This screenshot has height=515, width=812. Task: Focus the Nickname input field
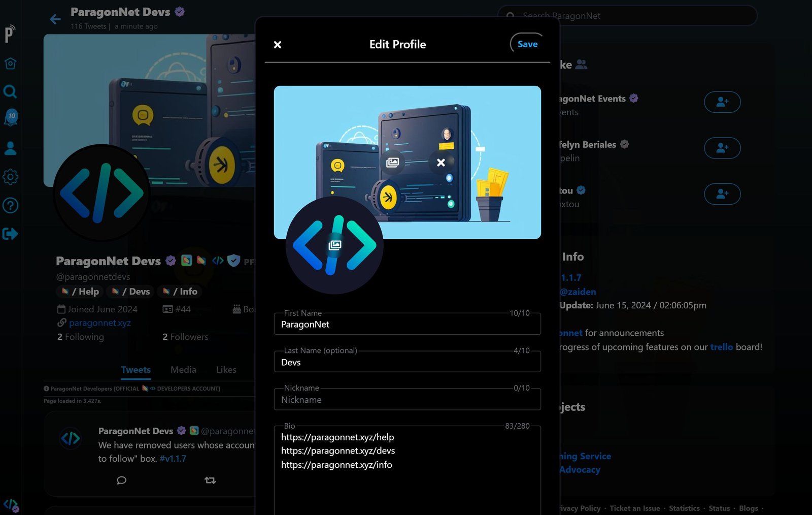(407, 400)
